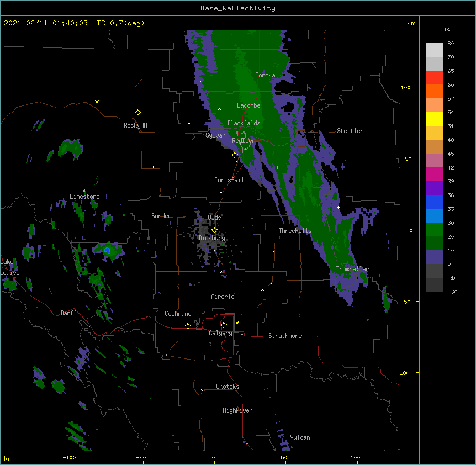Click the Didsbury town label

click(x=211, y=238)
